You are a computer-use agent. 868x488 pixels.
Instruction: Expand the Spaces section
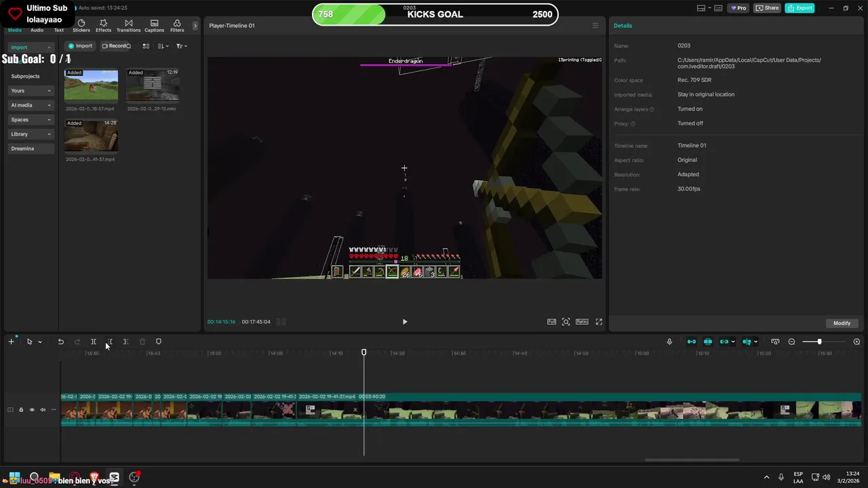[31, 119]
